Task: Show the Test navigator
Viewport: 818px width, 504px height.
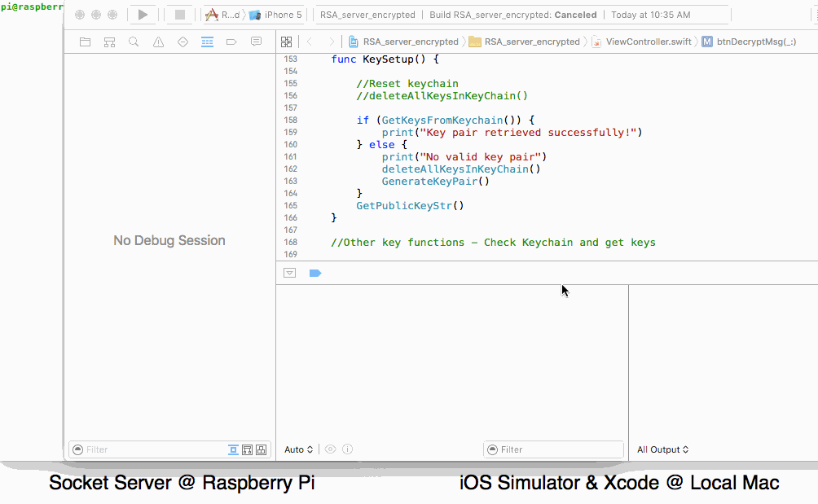Action: tap(183, 42)
